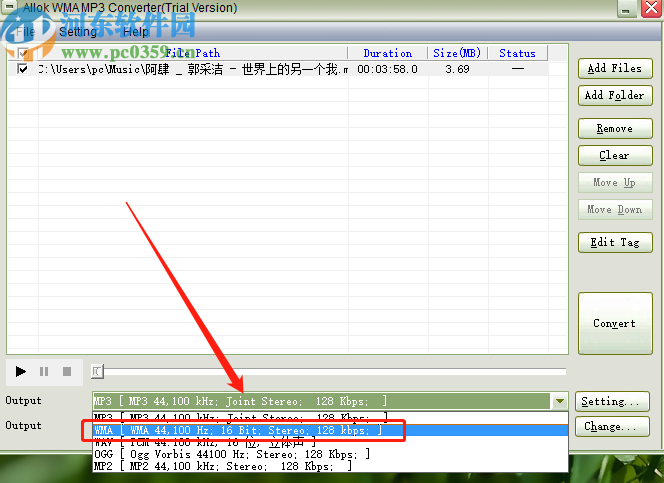Open the output format dropdown arrow
The width and height of the screenshot is (664, 483).
point(559,401)
